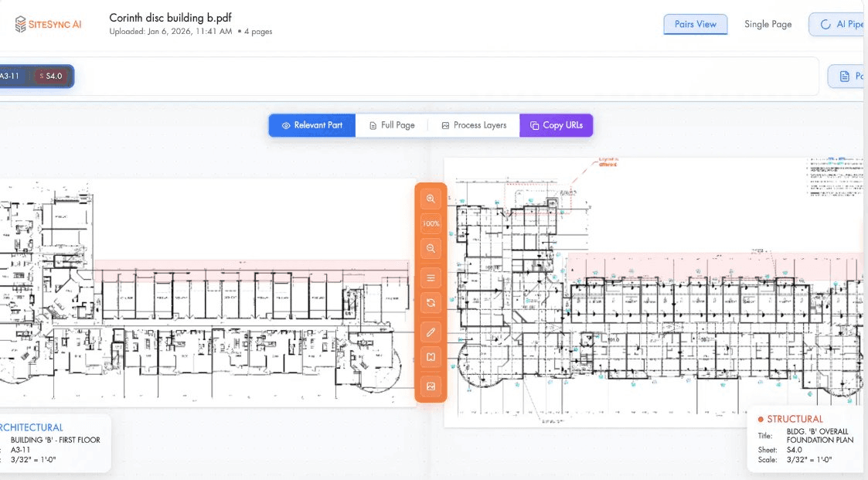Open the AI Pipeline button
Image resolution: width=868 pixels, height=480 pixels.
pyautogui.click(x=839, y=24)
